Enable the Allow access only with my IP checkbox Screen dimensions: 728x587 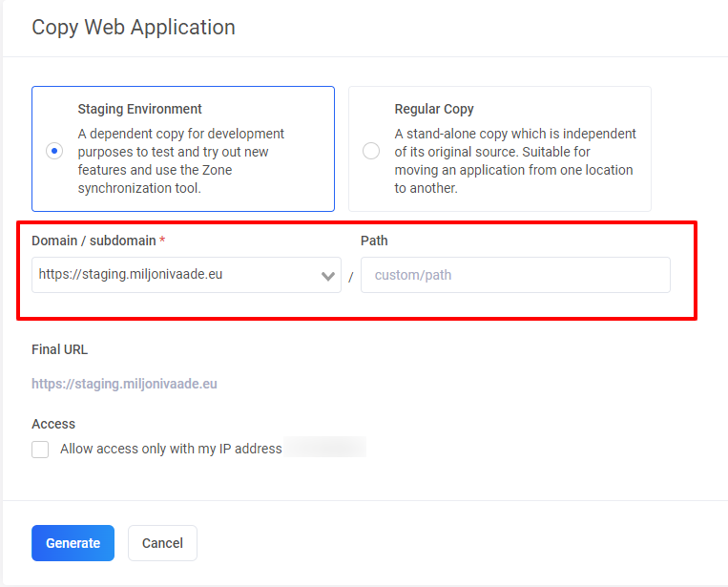(x=40, y=450)
